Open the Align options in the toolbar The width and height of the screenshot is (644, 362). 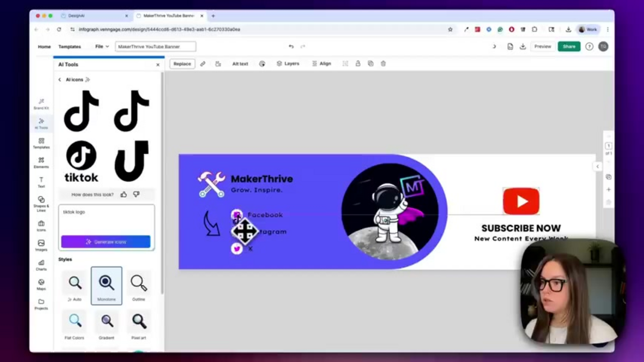coord(321,63)
